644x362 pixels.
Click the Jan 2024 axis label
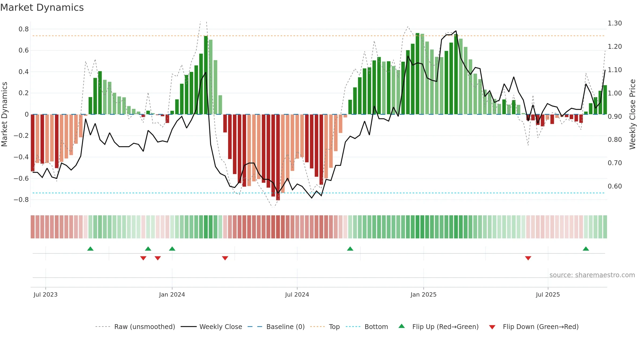coord(172,294)
